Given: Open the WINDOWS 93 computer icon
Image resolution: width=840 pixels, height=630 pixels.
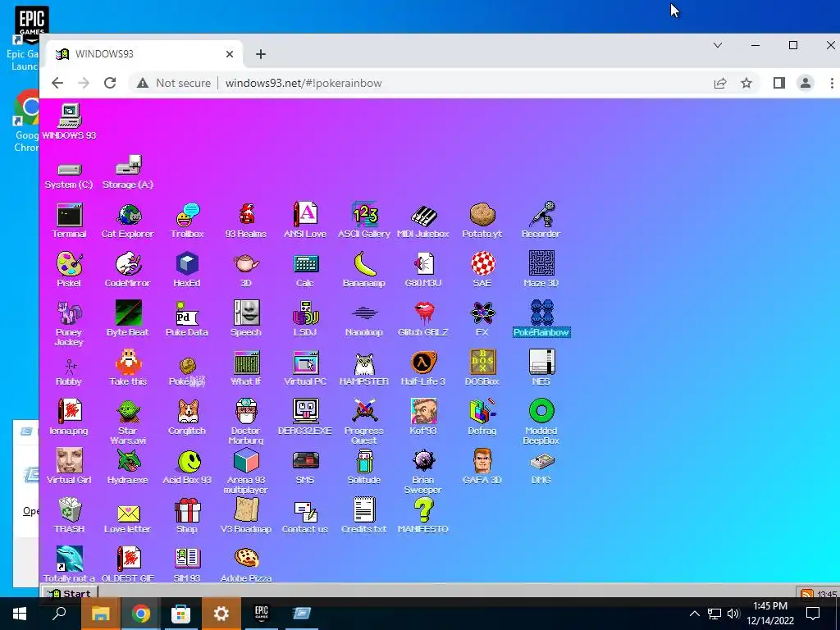Looking at the screenshot, I should tap(69, 116).
